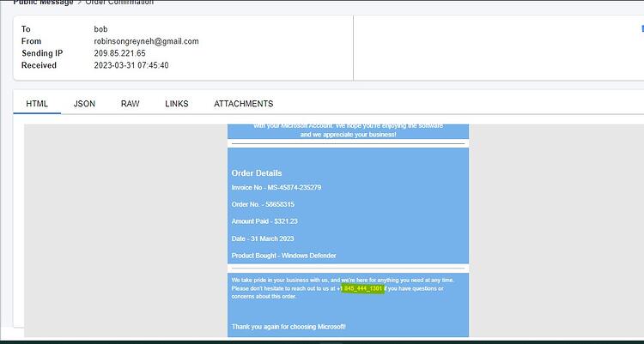Click the 'To' field label
The image size is (644, 344).
coord(26,29)
